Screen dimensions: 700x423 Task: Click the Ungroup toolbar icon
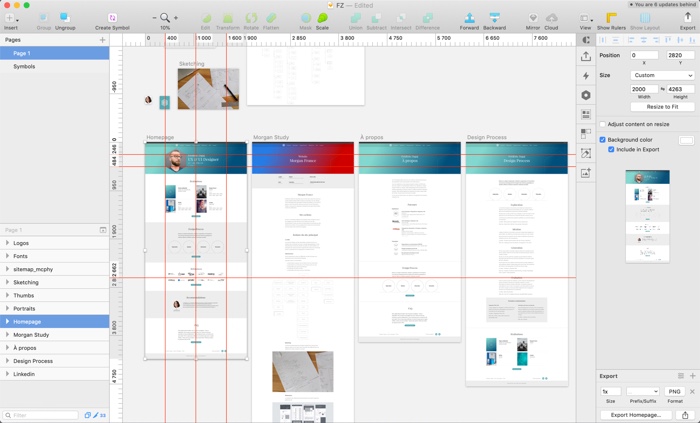coord(65,18)
